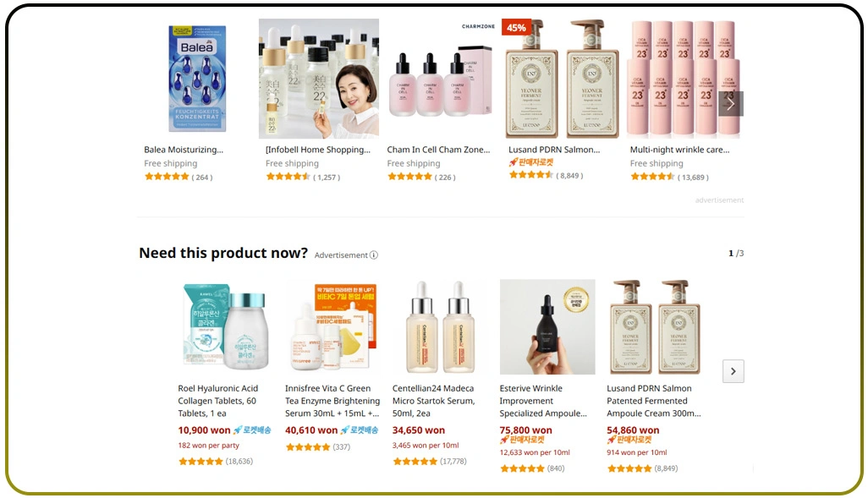Open Multi-night wrinkle care product title
This screenshot has width=868, height=498.
point(680,150)
